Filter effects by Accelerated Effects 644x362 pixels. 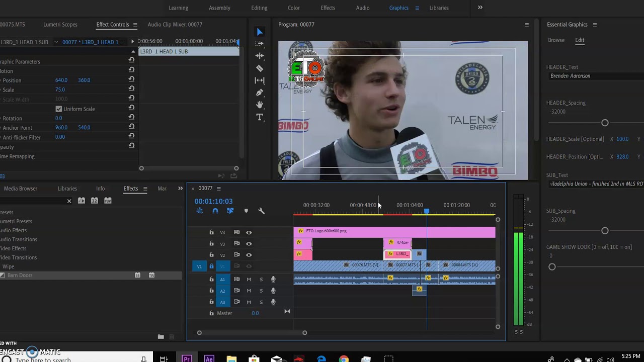coord(82,201)
